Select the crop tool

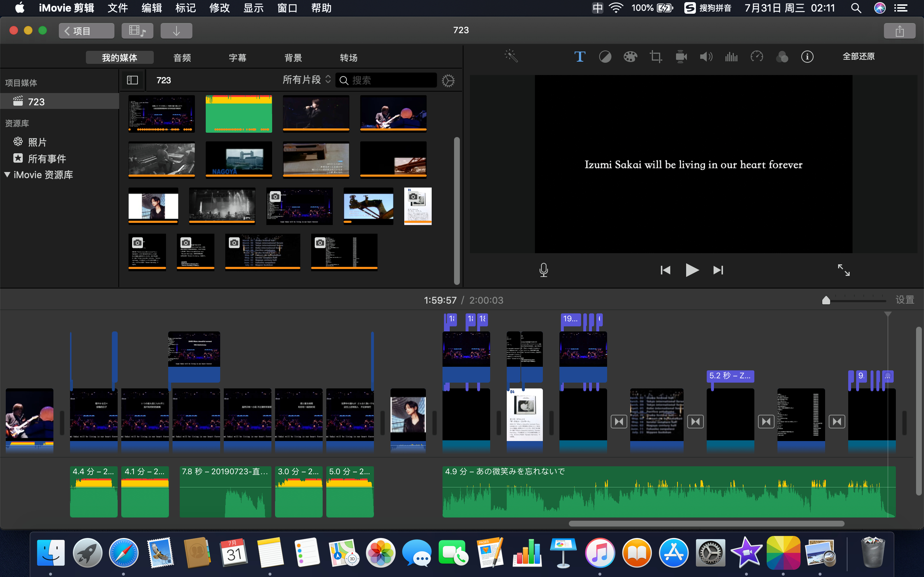point(655,57)
